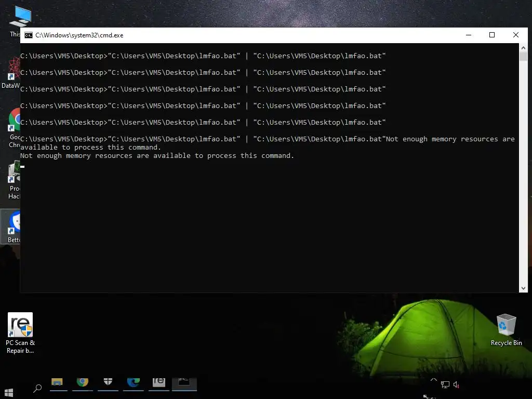Click the blinking cursor in console

pos(22,167)
